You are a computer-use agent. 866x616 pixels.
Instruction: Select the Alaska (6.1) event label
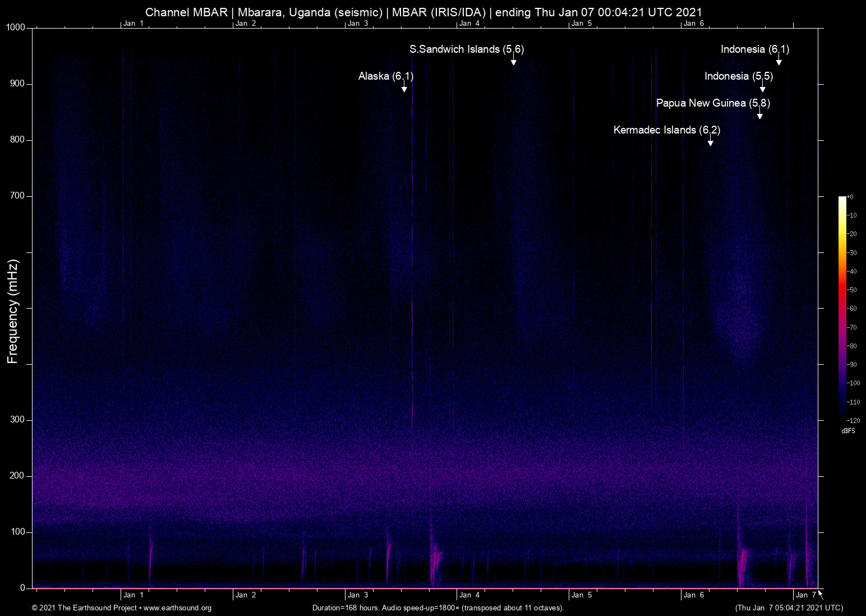385,76
